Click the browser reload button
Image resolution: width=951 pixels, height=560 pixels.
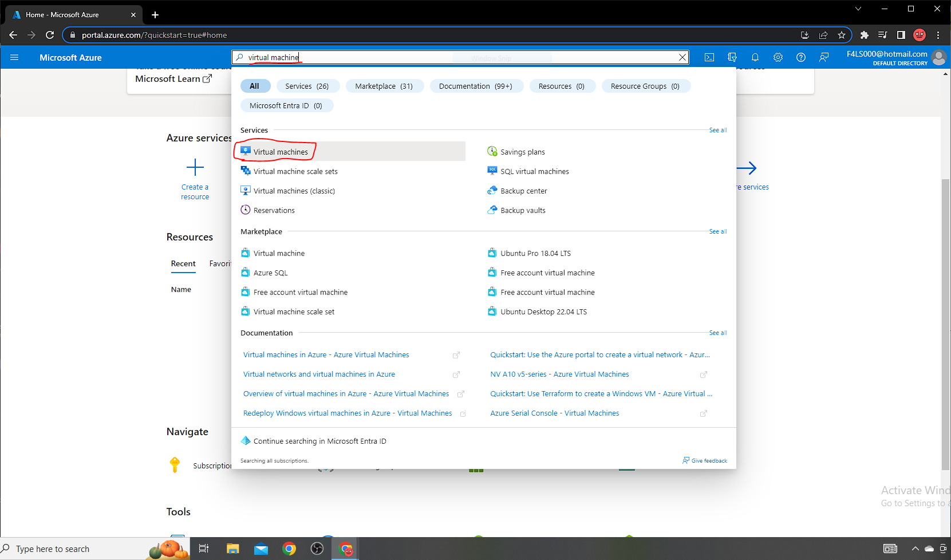tap(50, 35)
